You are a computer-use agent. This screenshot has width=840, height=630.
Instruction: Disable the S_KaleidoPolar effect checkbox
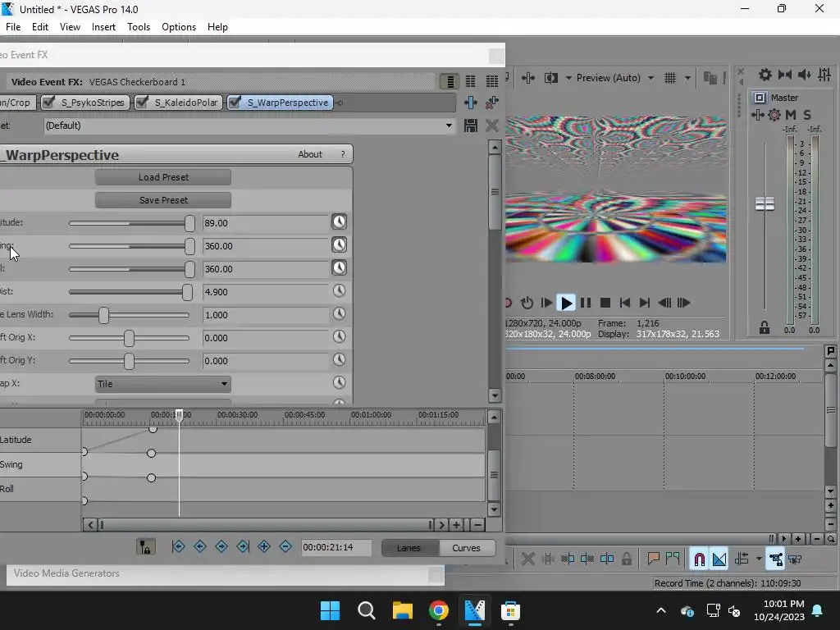coord(142,102)
